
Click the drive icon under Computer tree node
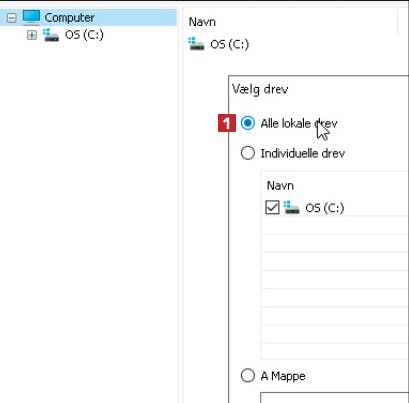click(x=51, y=35)
